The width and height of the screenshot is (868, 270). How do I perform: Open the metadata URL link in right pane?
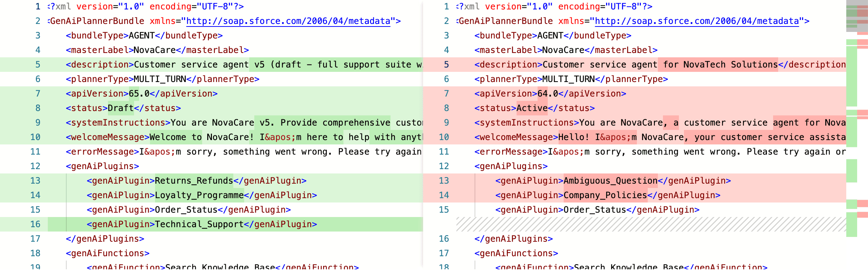pos(697,21)
